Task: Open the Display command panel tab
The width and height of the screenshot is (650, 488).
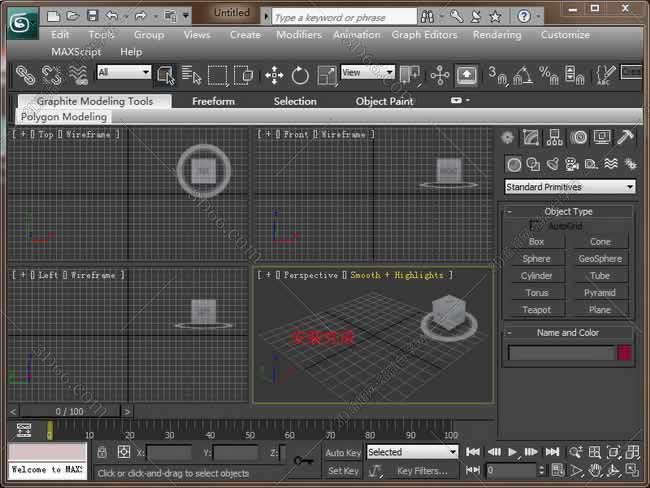Action: [x=601, y=137]
